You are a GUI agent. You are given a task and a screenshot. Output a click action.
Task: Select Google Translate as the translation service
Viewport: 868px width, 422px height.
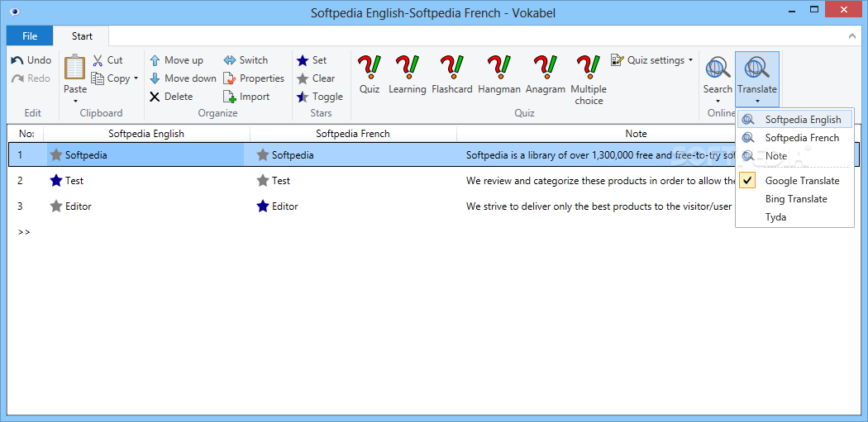coord(795,181)
